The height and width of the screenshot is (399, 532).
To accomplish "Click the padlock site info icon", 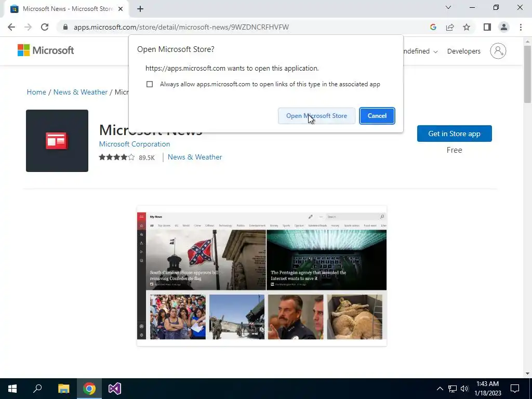I will (x=65, y=27).
